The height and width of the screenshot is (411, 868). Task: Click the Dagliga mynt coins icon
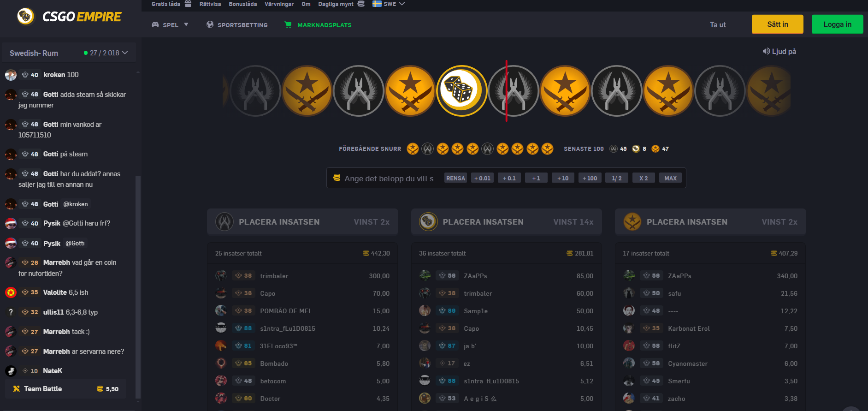coord(361,4)
